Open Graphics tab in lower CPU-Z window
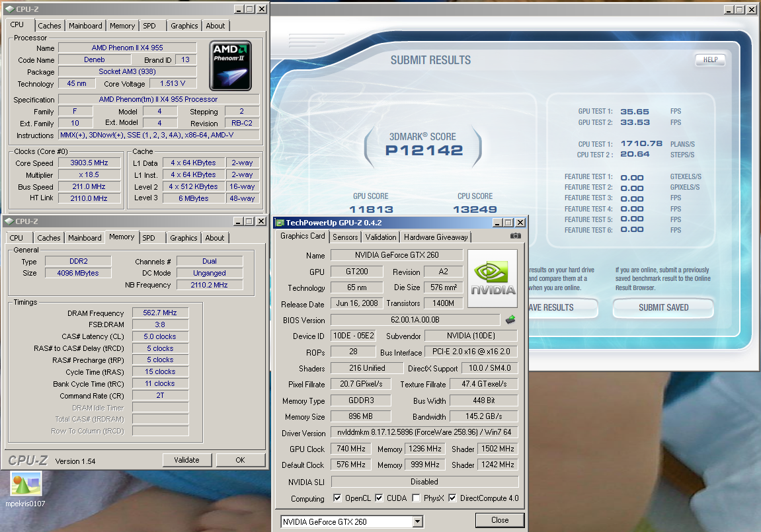Image resolution: width=761 pixels, height=532 pixels. (184, 238)
